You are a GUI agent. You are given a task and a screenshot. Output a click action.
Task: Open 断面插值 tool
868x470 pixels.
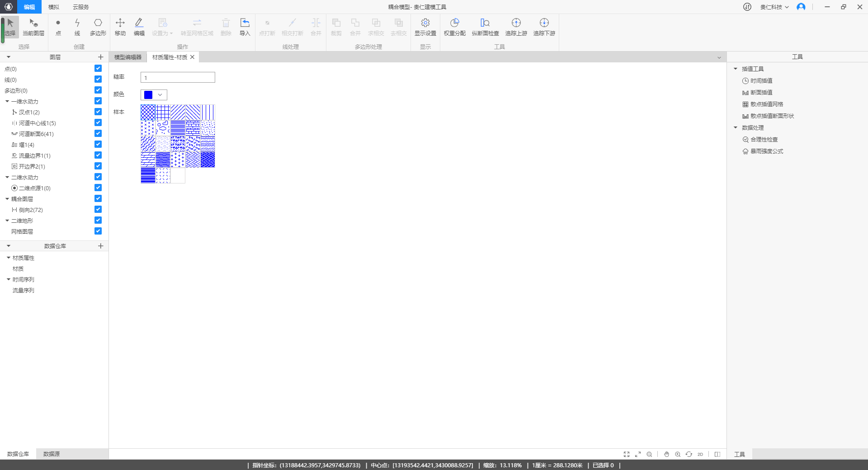click(x=757, y=92)
